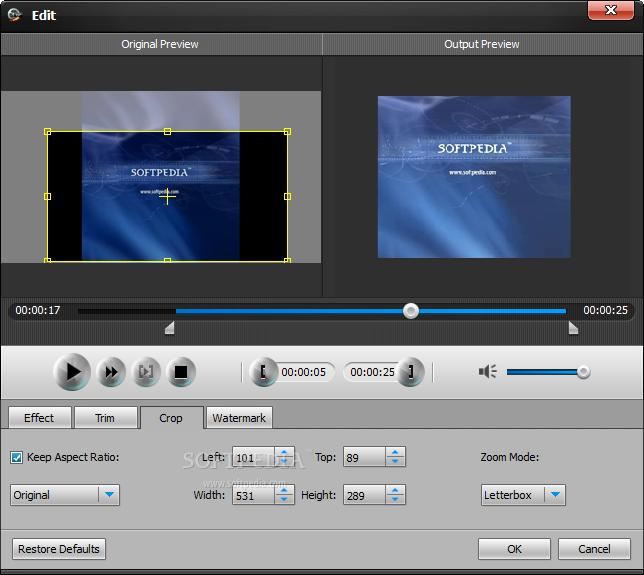This screenshot has height=575, width=644.
Task: Mute audio with the speaker icon
Action: click(488, 372)
